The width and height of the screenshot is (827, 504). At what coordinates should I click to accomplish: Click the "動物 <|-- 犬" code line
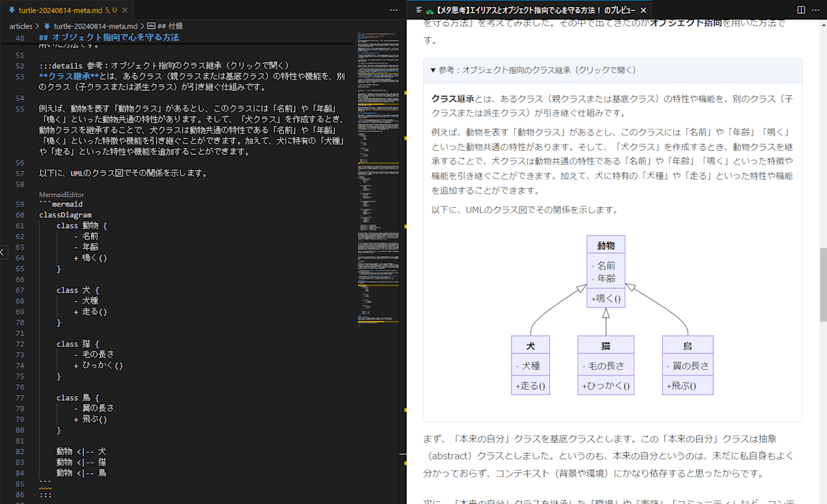point(81,452)
